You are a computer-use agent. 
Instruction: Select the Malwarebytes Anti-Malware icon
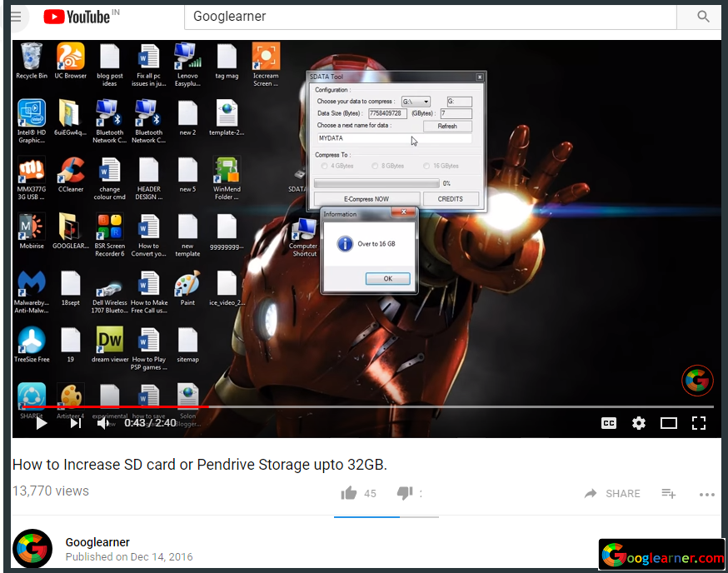[x=32, y=292]
